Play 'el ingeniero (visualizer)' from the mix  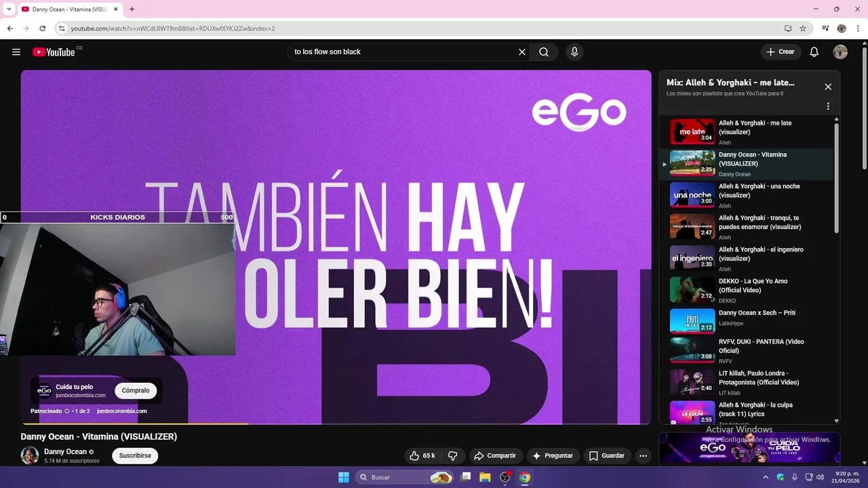click(x=746, y=258)
